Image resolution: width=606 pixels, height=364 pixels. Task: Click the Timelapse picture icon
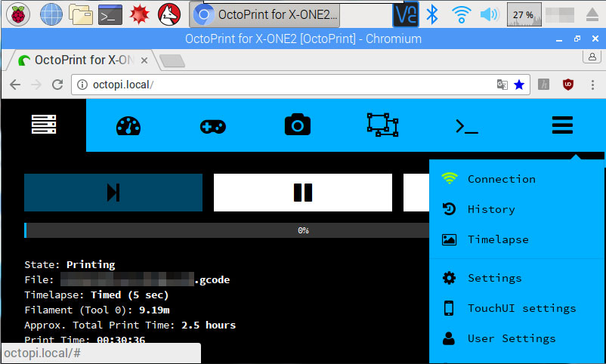(449, 239)
